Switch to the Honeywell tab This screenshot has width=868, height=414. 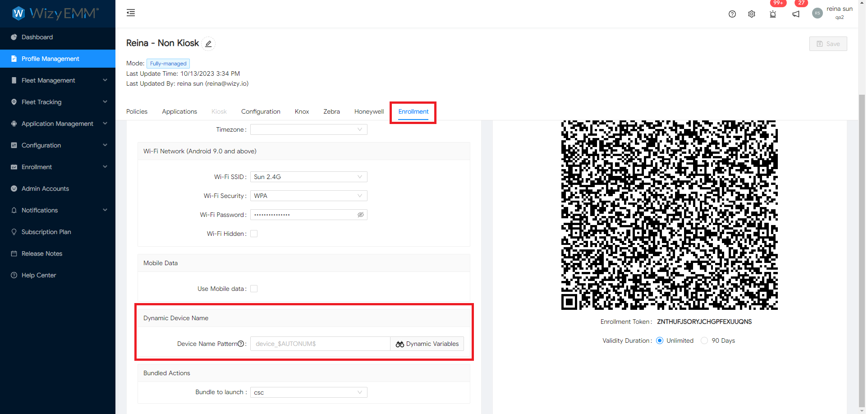(369, 111)
